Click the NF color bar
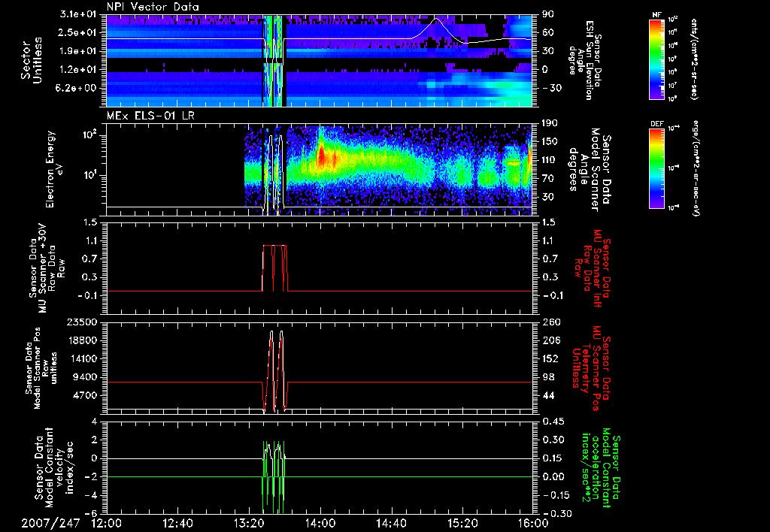770x532 pixels. click(x=656, y=59)
